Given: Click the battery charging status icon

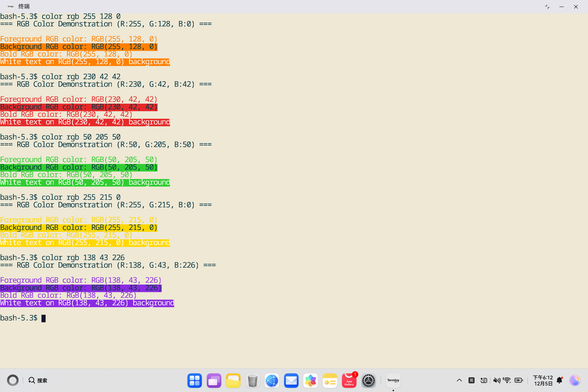Looking at the screenshot, I should (x=519, y=380).
